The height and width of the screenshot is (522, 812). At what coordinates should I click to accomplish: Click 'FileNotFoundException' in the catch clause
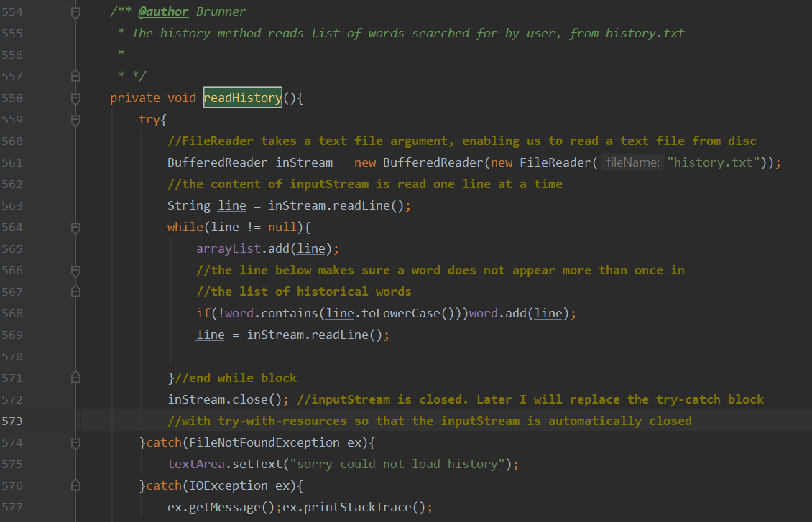264,443
